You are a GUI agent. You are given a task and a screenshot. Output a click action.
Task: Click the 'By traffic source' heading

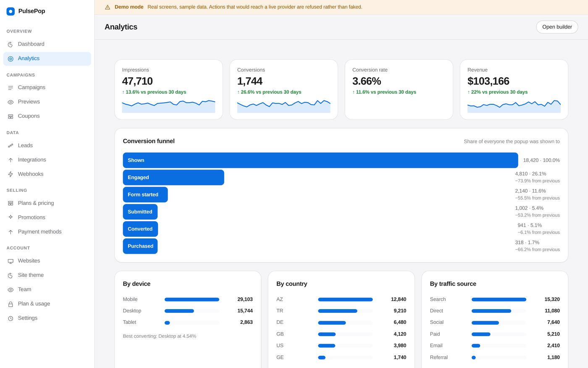453,284
